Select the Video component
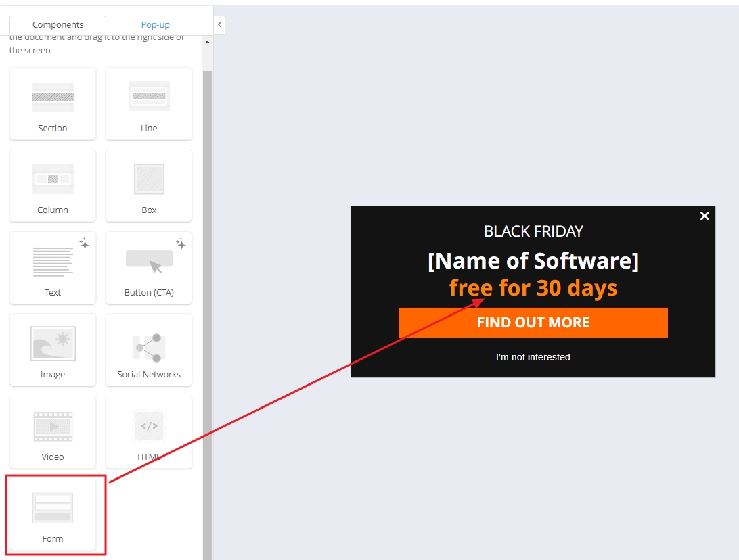739x560 pixels. point(53,432)
